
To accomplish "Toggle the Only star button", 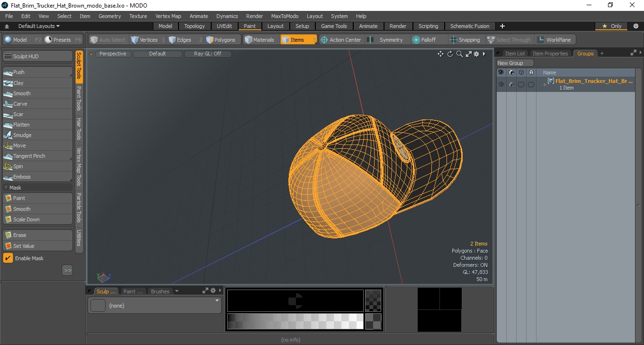I will coord(611,26).
